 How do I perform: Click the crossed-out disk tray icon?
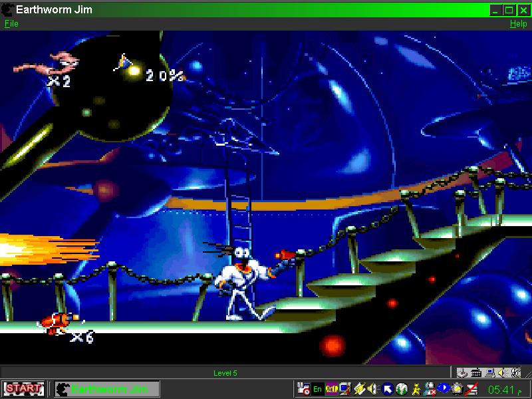point(471,389)
